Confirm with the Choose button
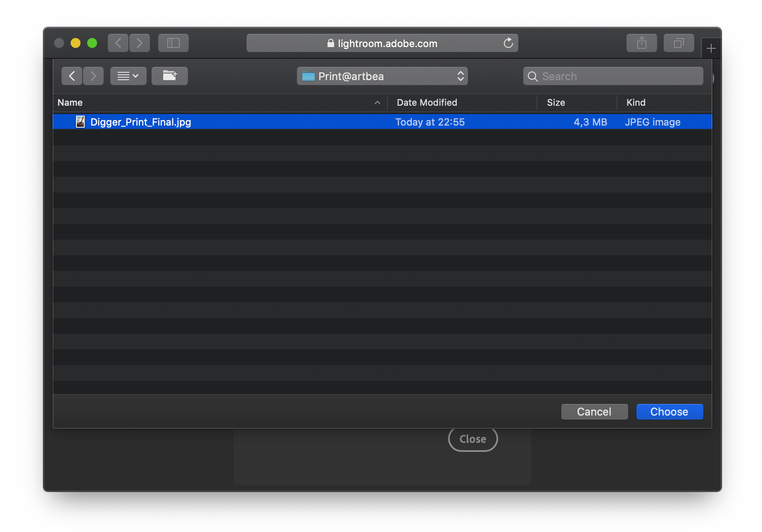 [x=669, y=411]
